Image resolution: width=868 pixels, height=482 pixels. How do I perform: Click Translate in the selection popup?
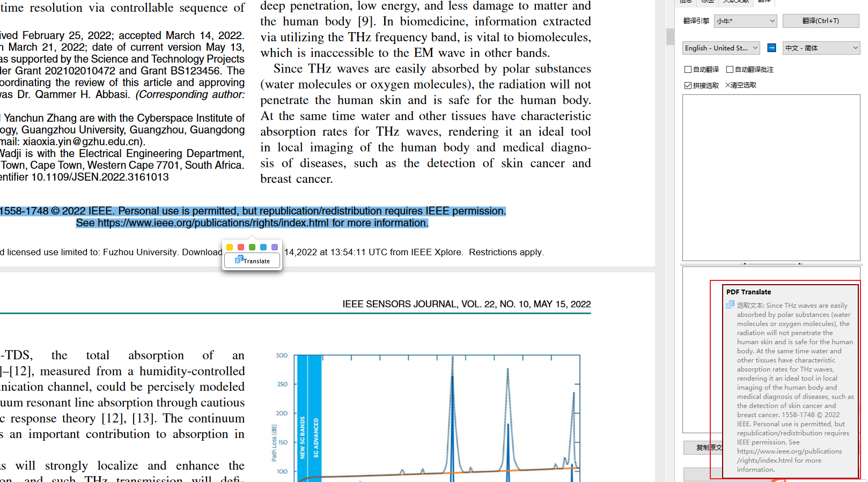click(252, 261)
